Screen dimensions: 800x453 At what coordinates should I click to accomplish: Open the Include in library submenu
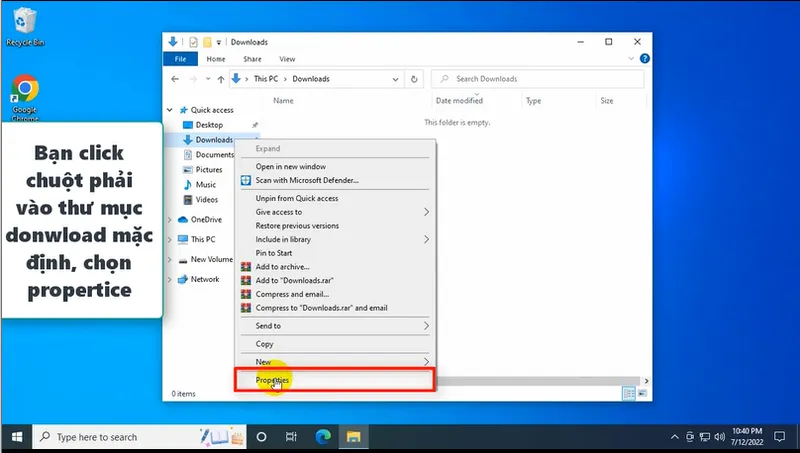[335, 239]
